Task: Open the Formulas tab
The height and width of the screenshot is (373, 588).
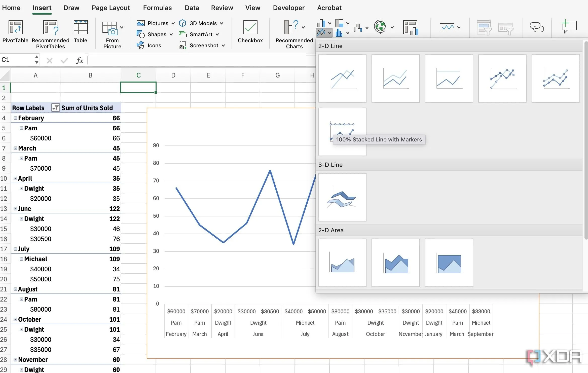Action: tap(157, 8)
